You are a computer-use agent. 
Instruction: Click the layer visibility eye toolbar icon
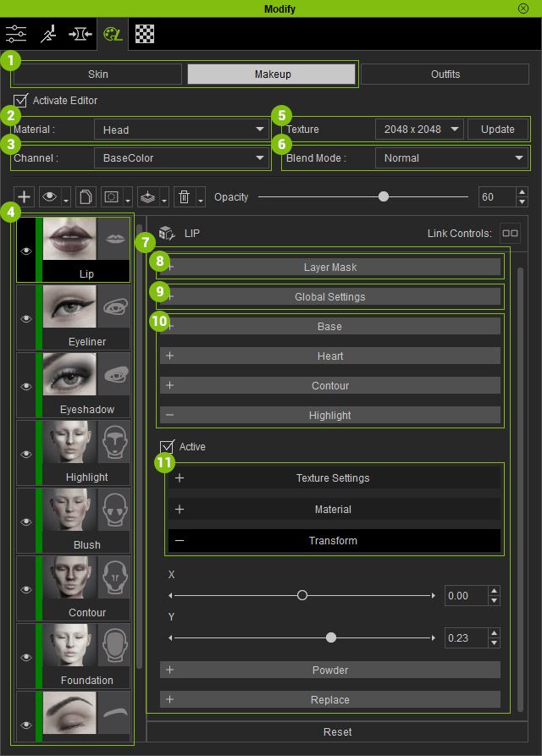click(49, 197)
